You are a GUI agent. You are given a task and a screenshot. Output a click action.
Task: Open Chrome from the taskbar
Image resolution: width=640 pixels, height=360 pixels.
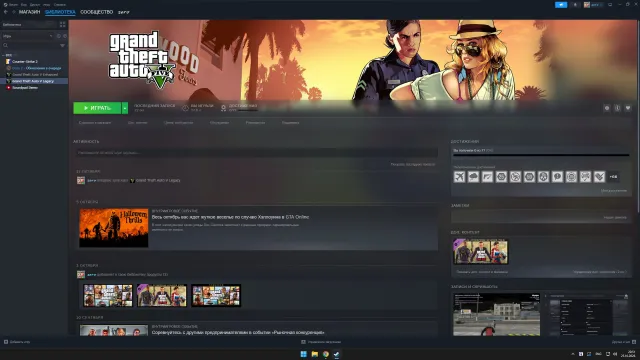(325, 354)
